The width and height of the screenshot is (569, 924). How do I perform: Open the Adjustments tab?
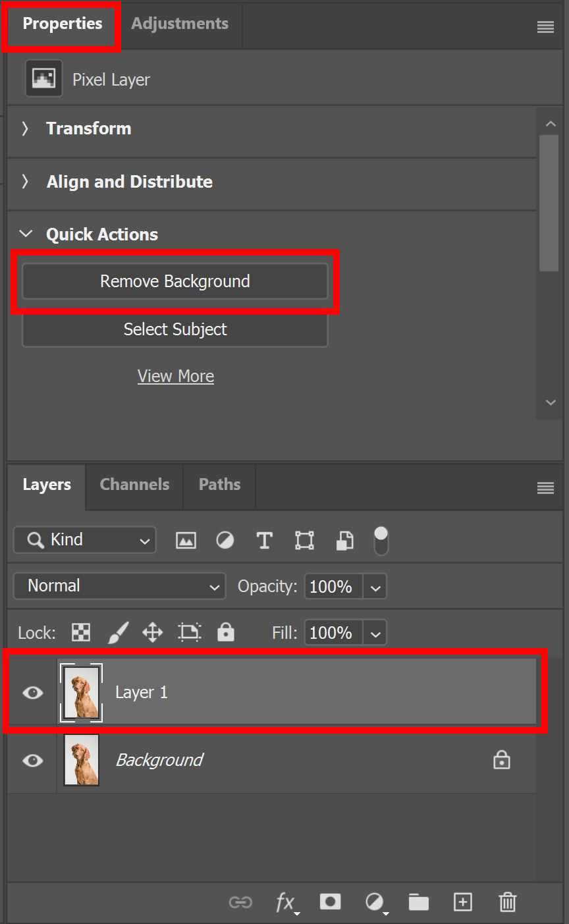pyautogui.click(x=179, y=23)
